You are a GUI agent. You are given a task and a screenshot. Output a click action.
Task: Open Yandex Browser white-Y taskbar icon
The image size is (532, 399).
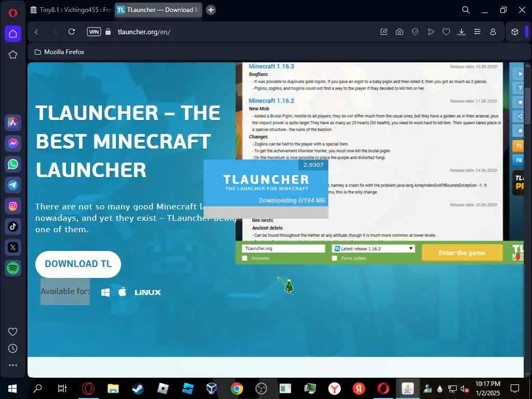[x=335, y=389]
